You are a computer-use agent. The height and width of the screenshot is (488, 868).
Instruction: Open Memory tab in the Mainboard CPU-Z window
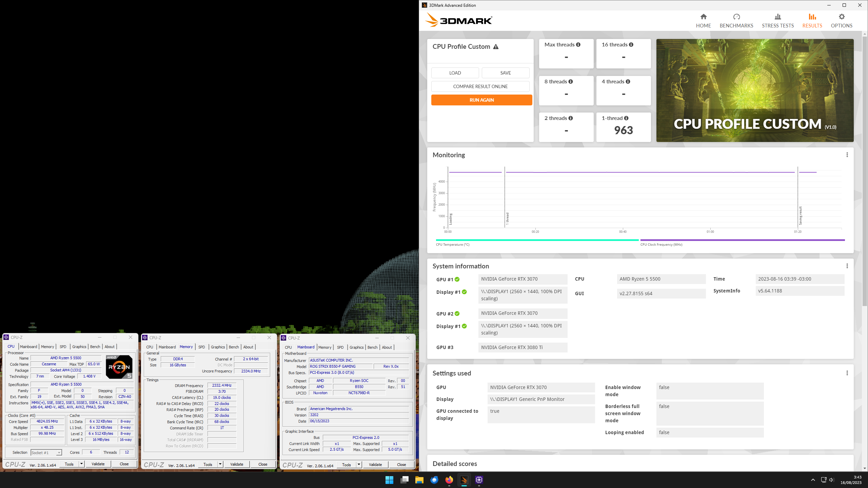325,347
